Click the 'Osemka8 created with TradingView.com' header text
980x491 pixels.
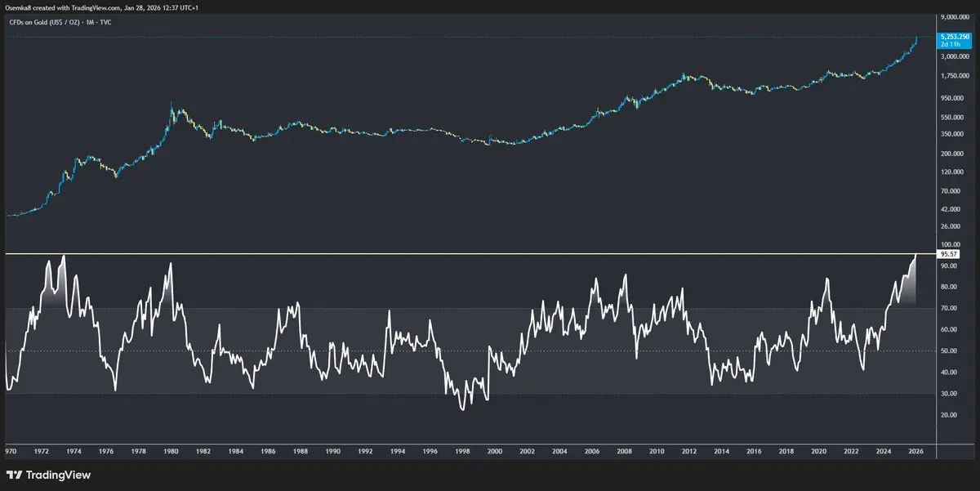61,7
